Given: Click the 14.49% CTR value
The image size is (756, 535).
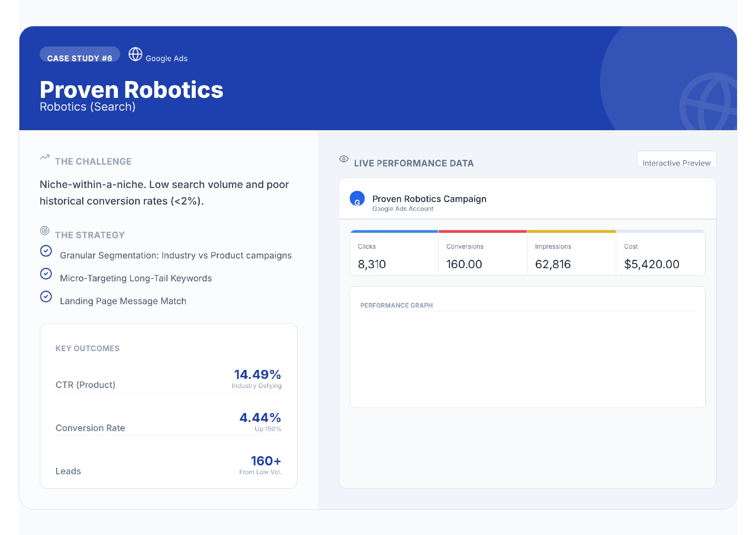Looking at the screenshot, I should pos(257,375).
